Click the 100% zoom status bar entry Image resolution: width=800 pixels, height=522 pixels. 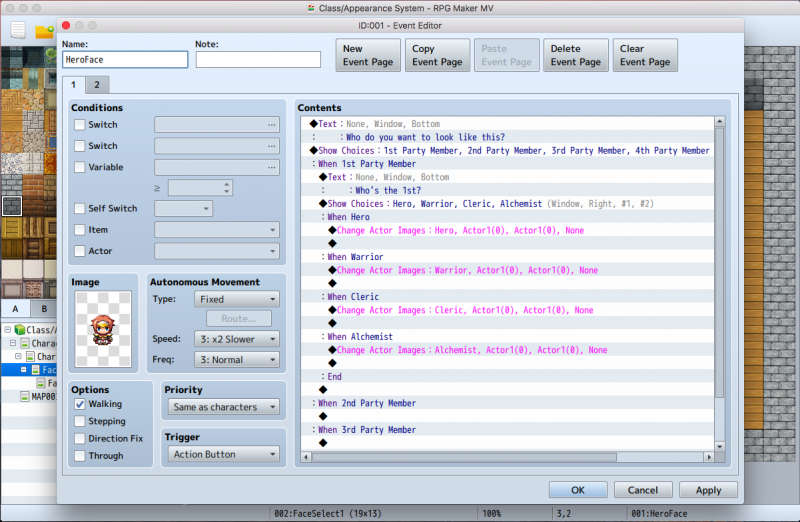coord(492,513)
